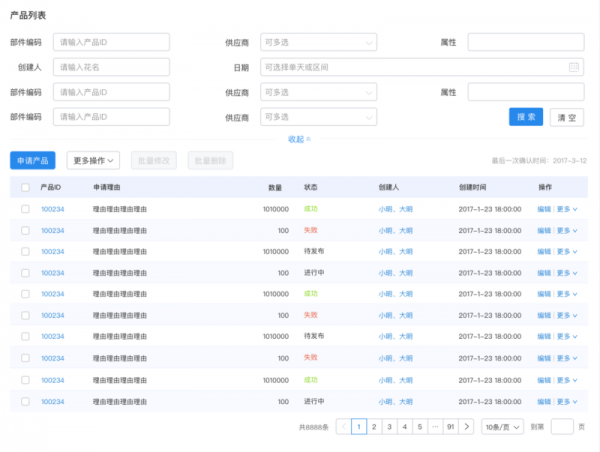Open the 10条/页 page size selector
The image size is (600, 452).
[502, 426]
